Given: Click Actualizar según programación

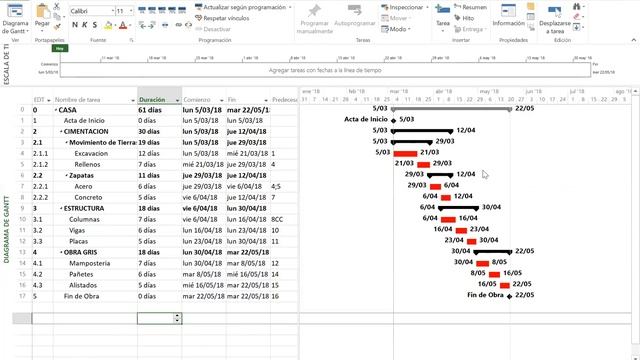Looking at the screenshot, I should pyautogui.click(x=240, y=7).
